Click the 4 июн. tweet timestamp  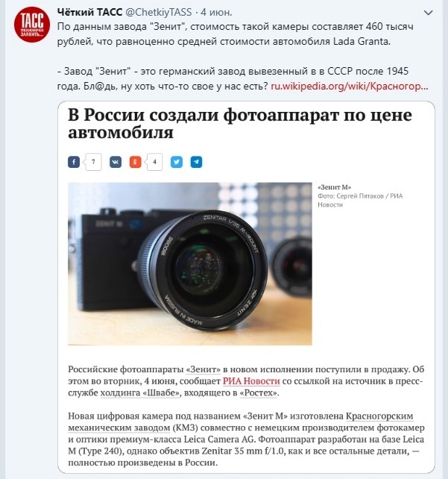(x=216, y=12)
